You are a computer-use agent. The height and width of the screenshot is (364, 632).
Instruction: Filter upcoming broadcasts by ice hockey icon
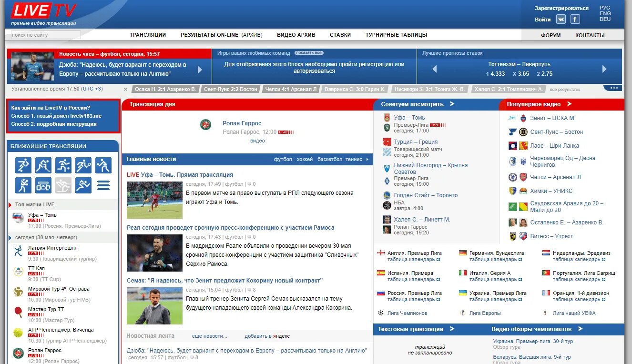click(x=43, y=165)
